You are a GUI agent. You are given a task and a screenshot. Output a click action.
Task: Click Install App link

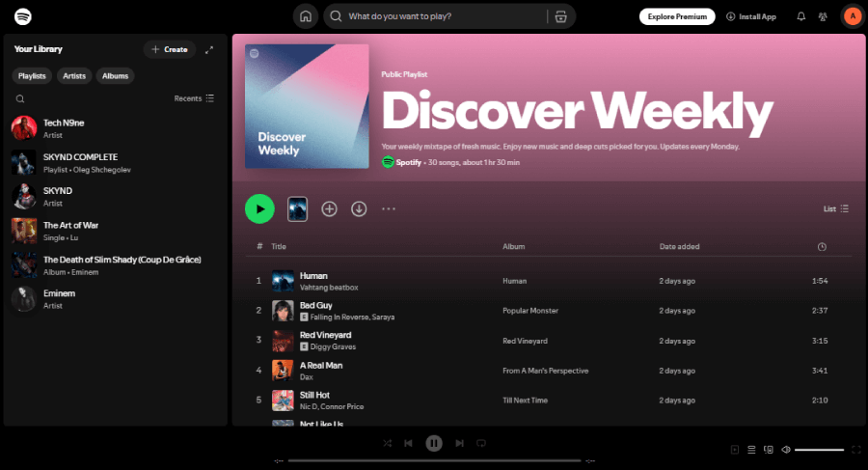pos(751,16)
